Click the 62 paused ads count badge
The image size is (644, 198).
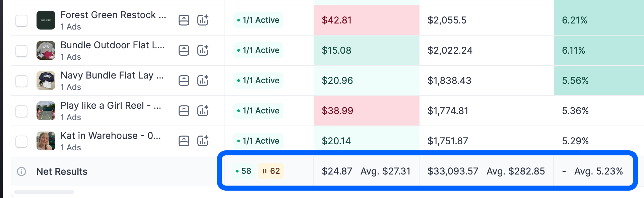271,171
